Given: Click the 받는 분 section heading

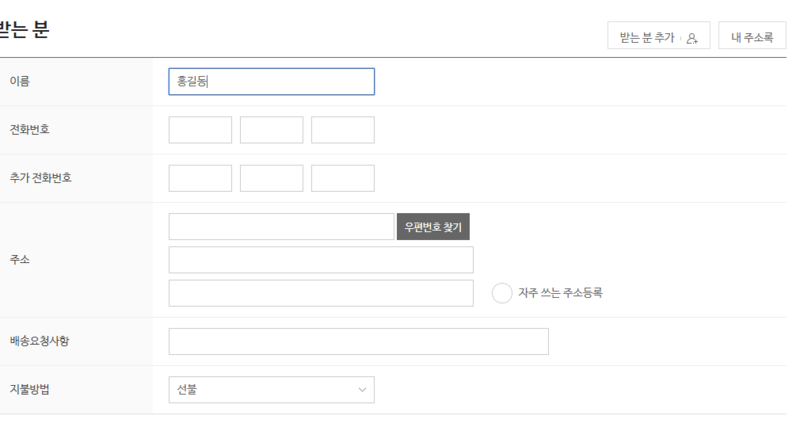Looking at the screenshot, I should tap(24, 29).
